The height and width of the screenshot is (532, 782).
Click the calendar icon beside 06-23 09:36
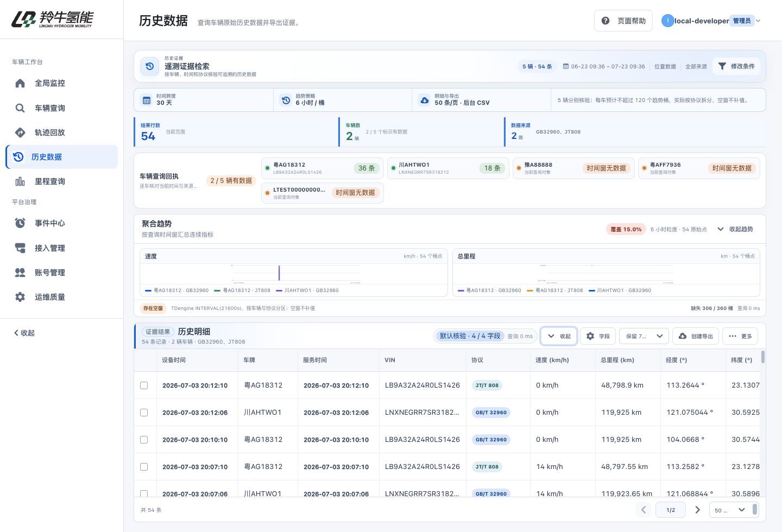(566, 66)
